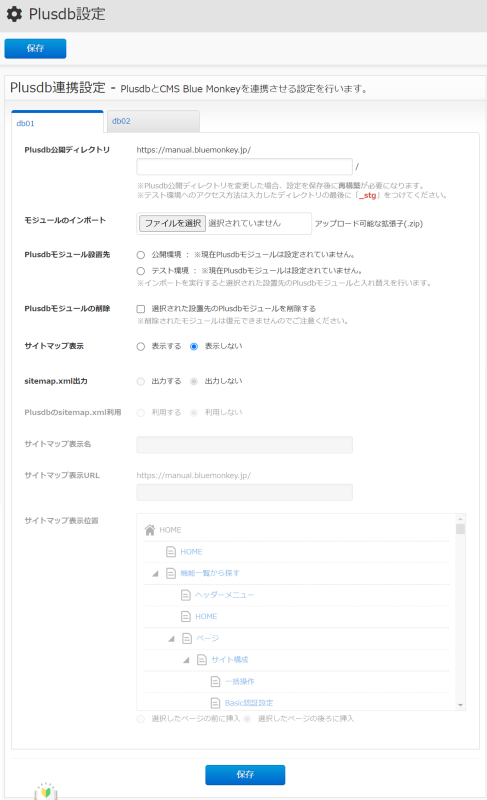Viewport: 487px width, 800px height.
Task: Select 表示する for sitemap display
Action: point(141,346)
